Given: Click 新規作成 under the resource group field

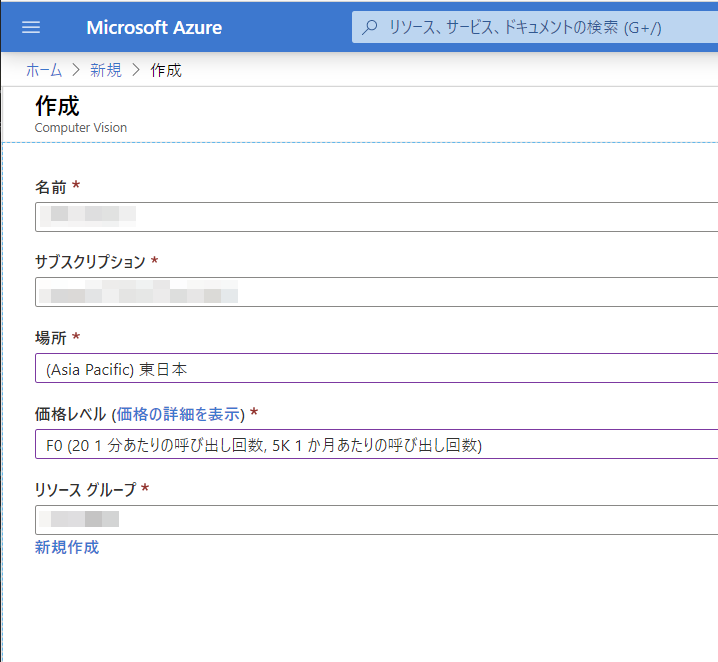Looking at the screenshot, I should tap(67, 547).
